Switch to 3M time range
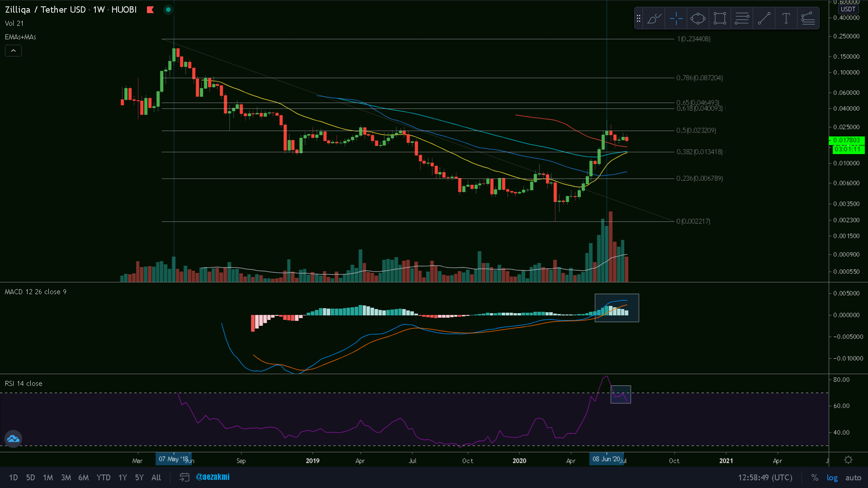868x488 pixels. tap(66, 478)
